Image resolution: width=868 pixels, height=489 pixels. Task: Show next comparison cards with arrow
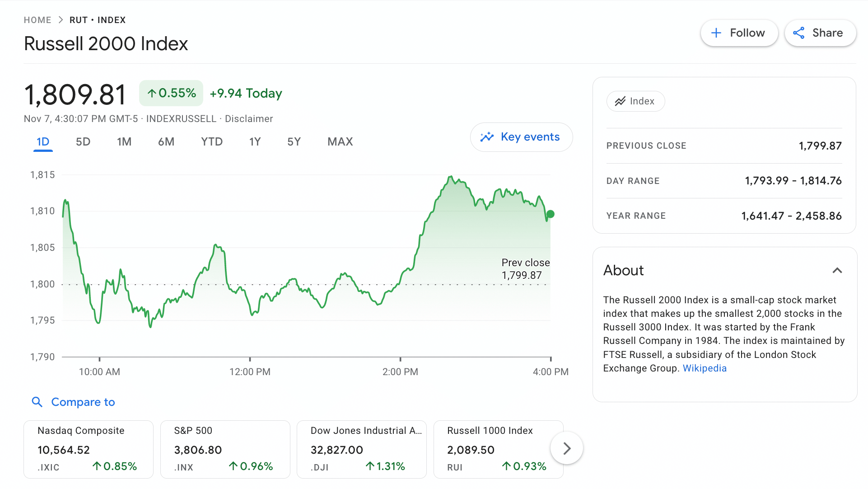point(567,448)
